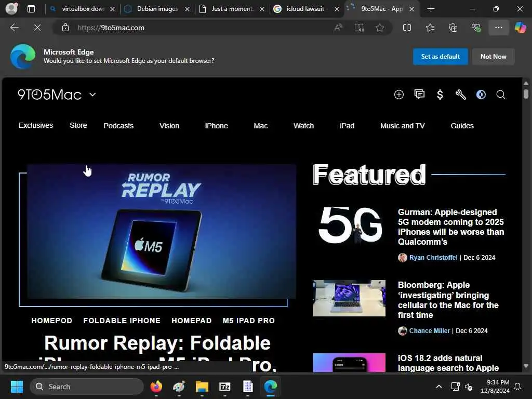Image resolution: width=532 pixels, height=399 pixels.
Task: Open the Windows Start menu
Action: point(17,387)
